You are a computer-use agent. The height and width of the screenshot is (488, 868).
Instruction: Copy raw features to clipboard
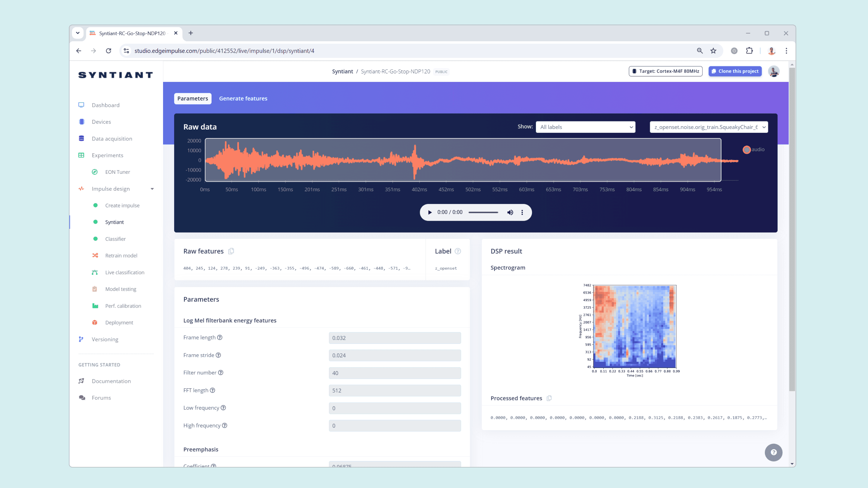pyautogui.click(x=231, y=251)
